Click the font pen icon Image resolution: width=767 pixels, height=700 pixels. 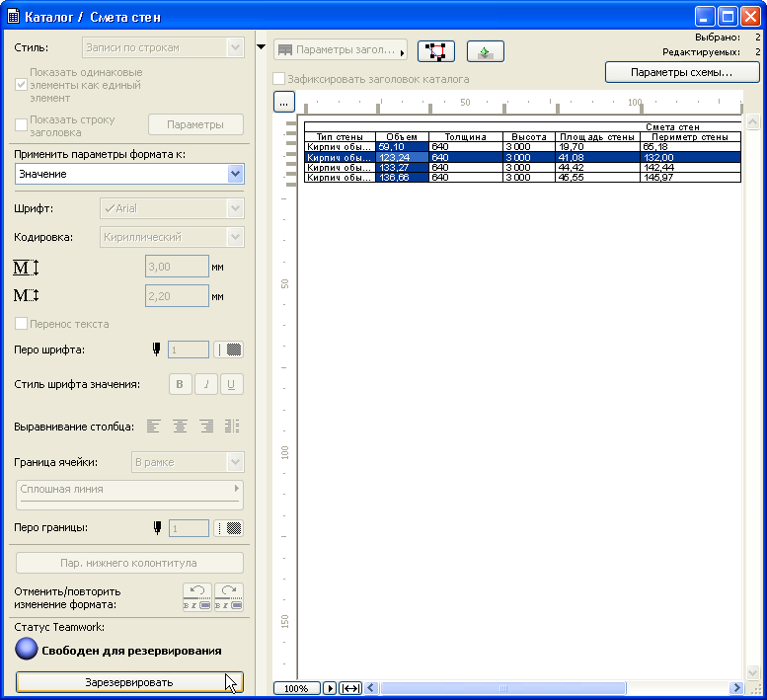[x=157, y=350]
